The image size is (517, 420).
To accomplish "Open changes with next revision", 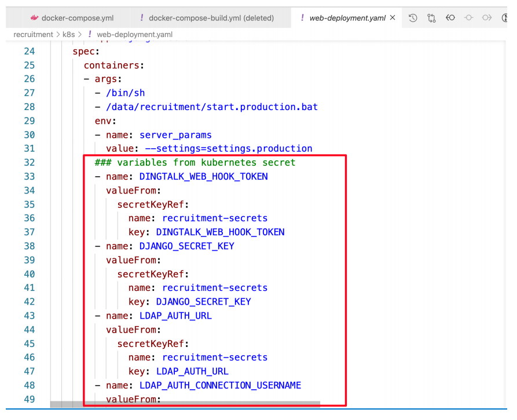I will tap(486, 18).
